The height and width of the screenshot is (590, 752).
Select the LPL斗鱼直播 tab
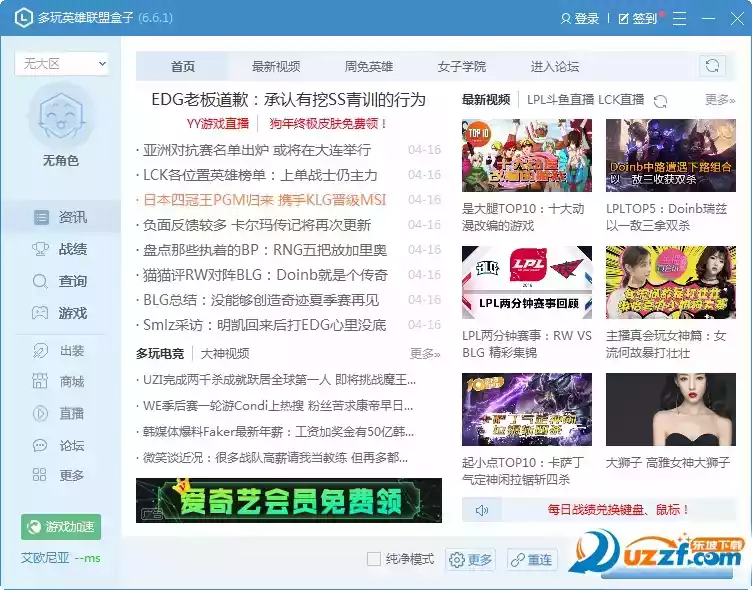(561, 100)
